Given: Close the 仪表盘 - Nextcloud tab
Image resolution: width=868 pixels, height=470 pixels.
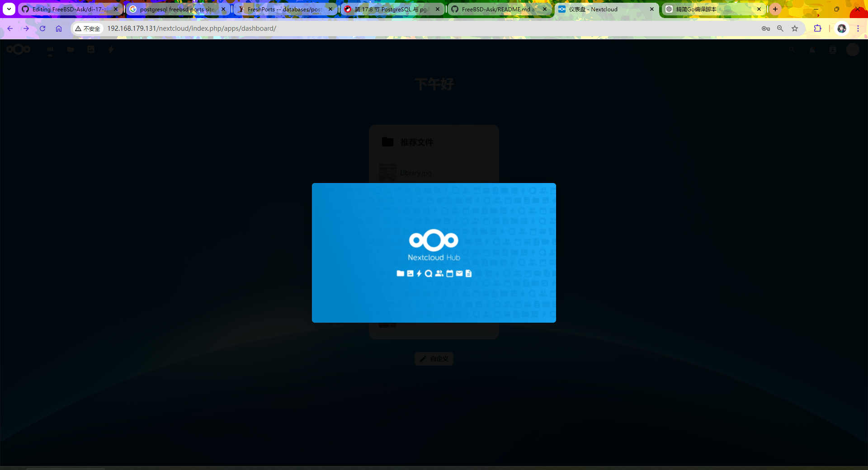Looking at the screenshot, I should click(652, 9).
